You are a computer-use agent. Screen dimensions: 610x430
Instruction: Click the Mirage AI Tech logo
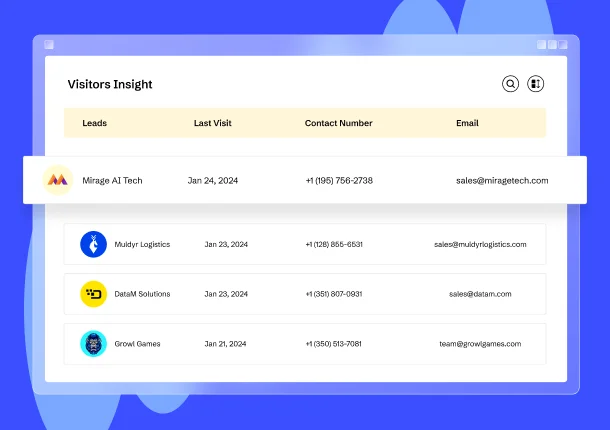(58, 180)
